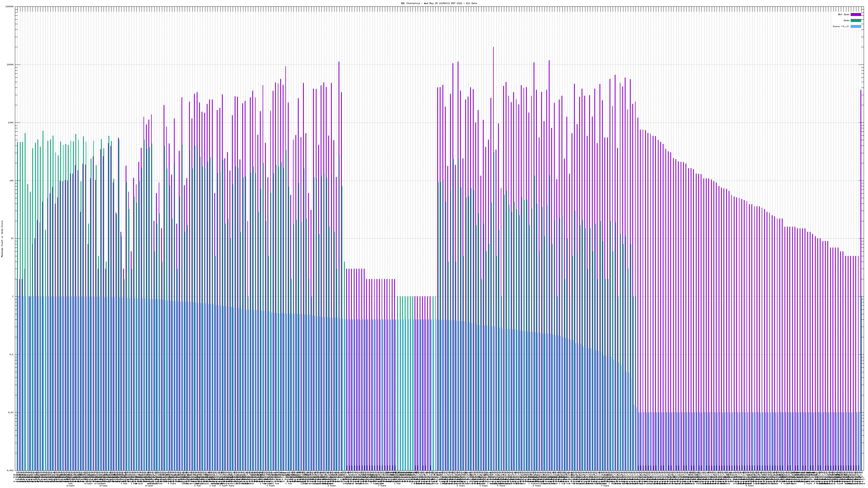Select the 'Score (0..1)' legend label text
This screenshot has width=868, height=488.
click(841, 26)
